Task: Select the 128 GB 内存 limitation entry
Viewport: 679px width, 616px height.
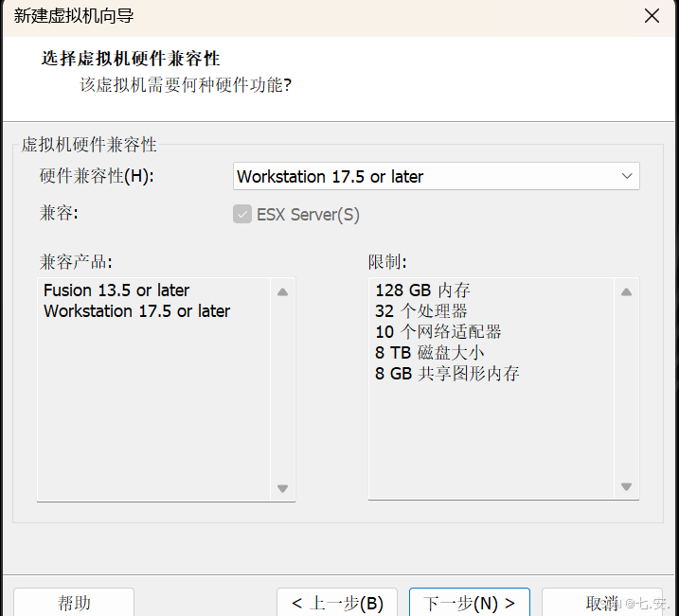Action: click(422, 290)
